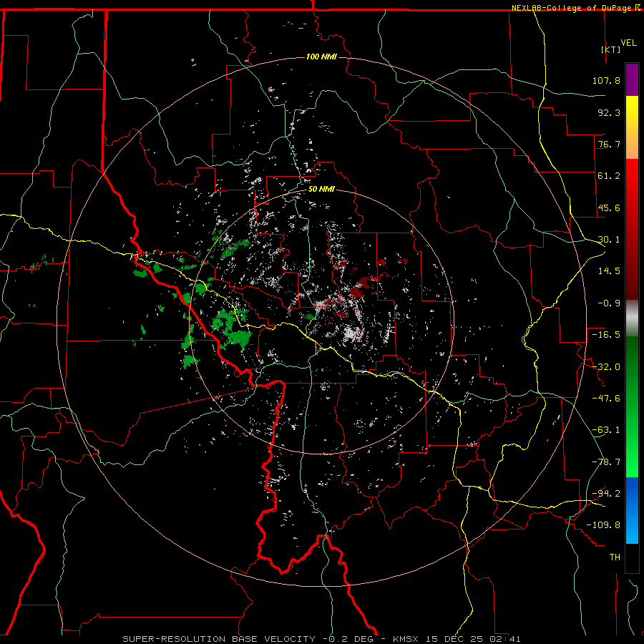Viewport: 644px width, 644px height.
Task: Select the -32.0 knot scale value
Action: (x=606, y=367)
